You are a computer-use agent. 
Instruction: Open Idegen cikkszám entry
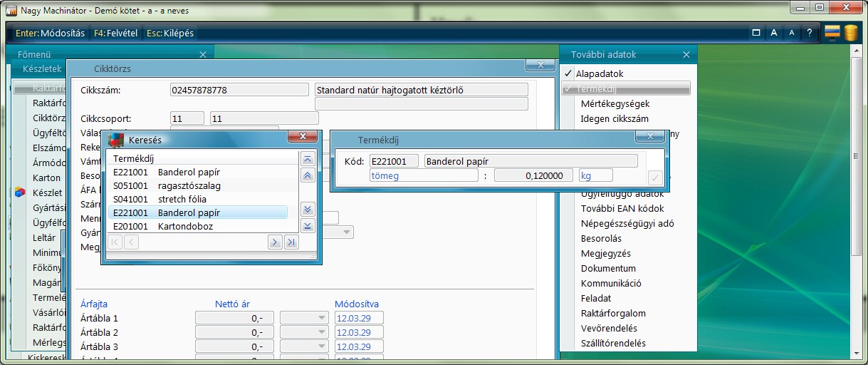[613, 118]
